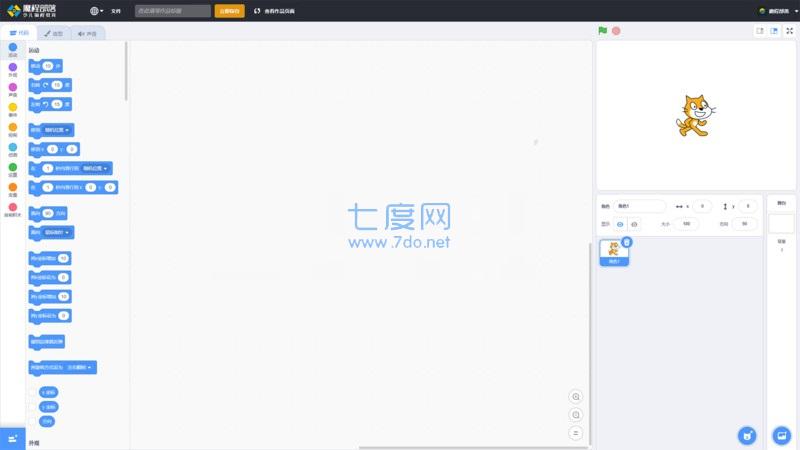Select the green Operators category
The image size is (800, 450).
tap(13, 170)
